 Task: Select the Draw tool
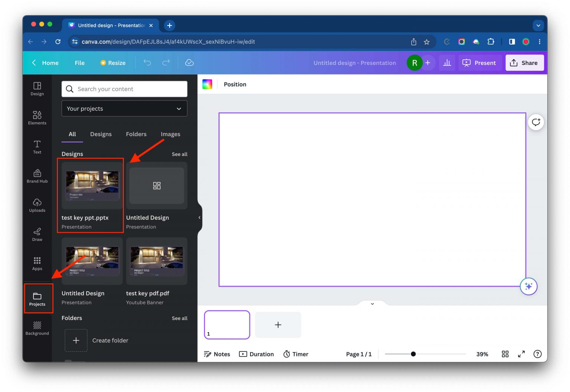[x=37, y=234]
